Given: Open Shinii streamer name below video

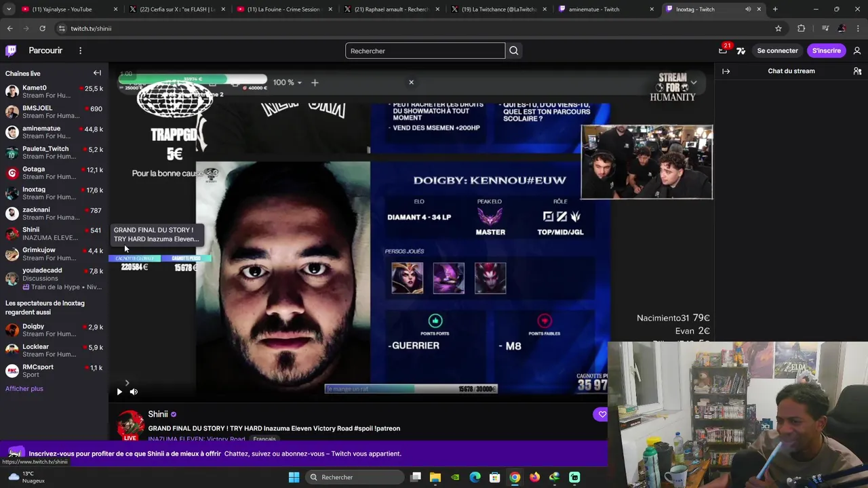Looking at the screenshot, I should coord(158,414).
